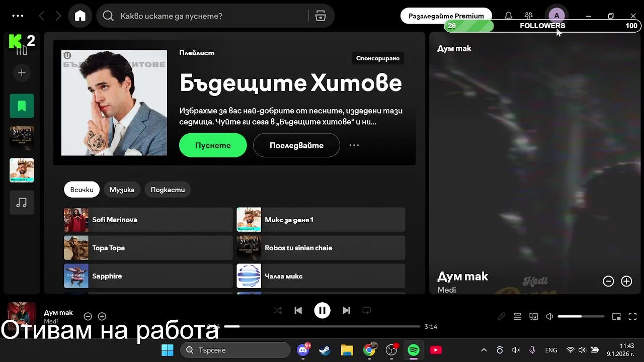Click the bottom player minus icon

click(x=88, y=316)
